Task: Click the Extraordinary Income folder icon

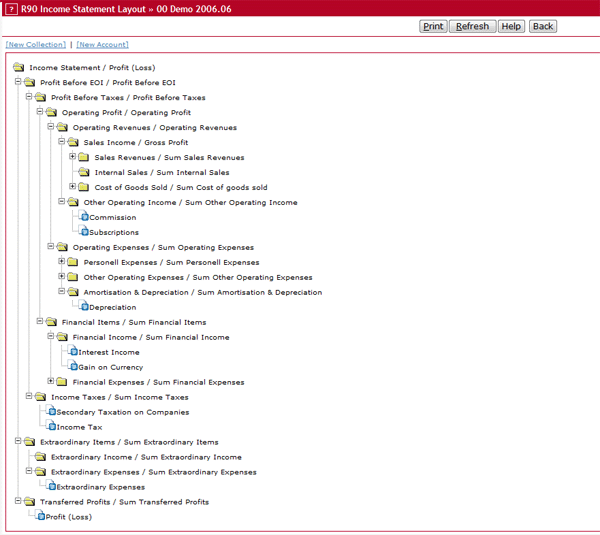Action: coord(40,457)
